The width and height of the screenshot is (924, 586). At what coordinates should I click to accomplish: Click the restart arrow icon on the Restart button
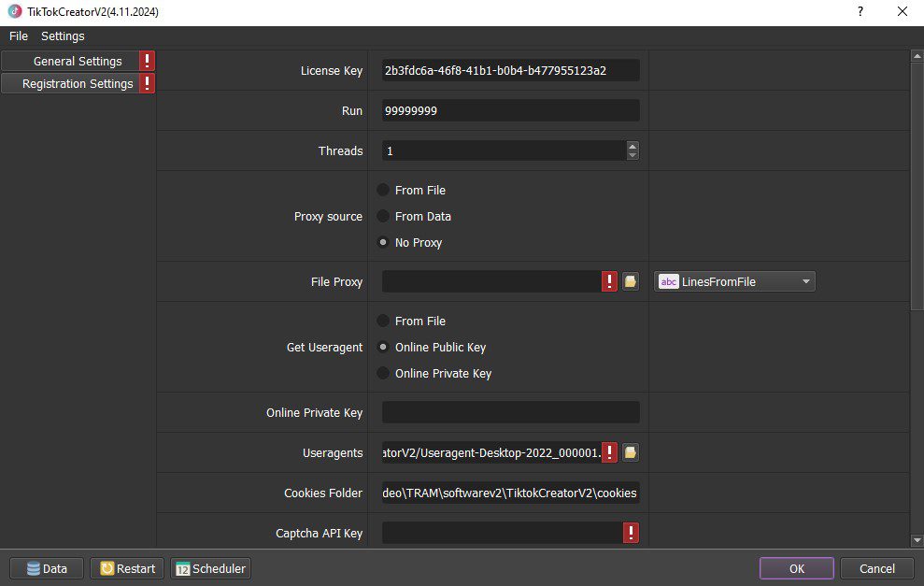coord(107,568)
